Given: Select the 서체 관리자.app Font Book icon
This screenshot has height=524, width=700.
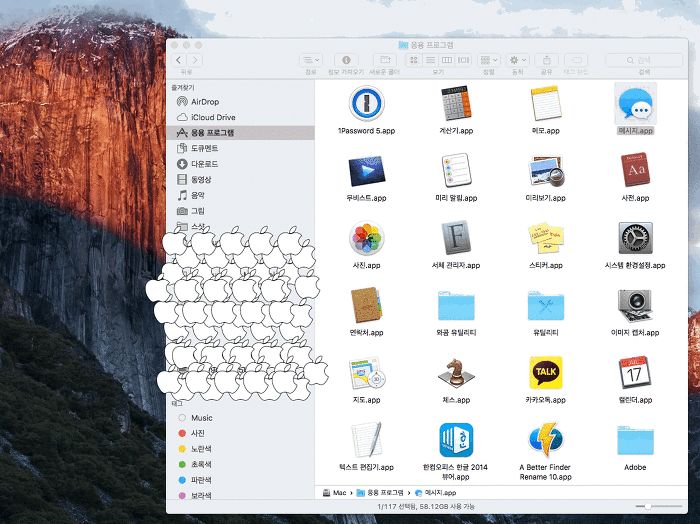Looking at the screenshot, I should click(x=456, y=238).
